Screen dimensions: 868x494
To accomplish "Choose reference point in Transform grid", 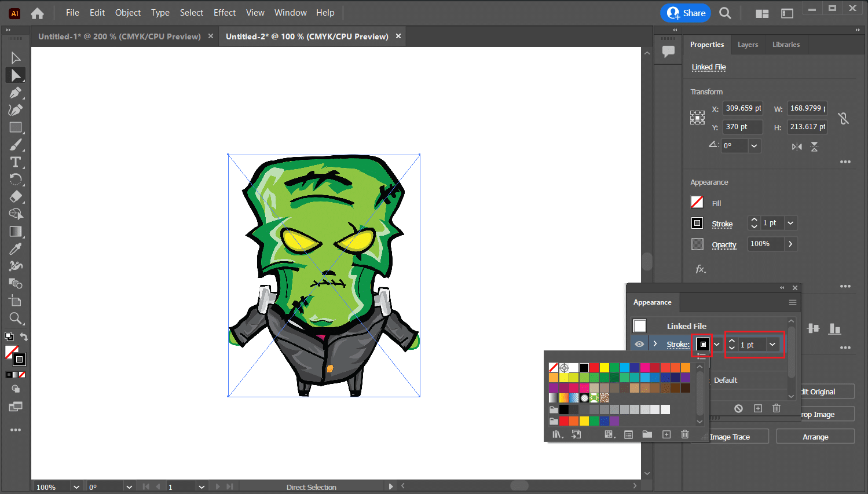I will pos(697,118).
